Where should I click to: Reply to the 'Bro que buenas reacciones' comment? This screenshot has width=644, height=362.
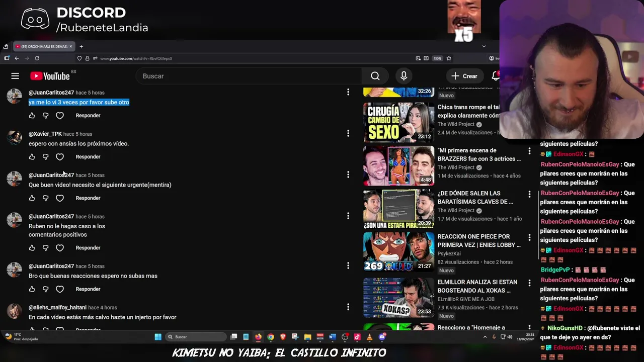click(88, 289)
